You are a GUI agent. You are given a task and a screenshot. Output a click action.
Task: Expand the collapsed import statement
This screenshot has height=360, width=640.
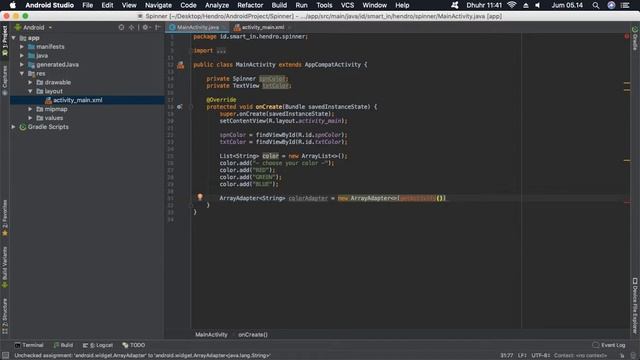coord(221,51)
